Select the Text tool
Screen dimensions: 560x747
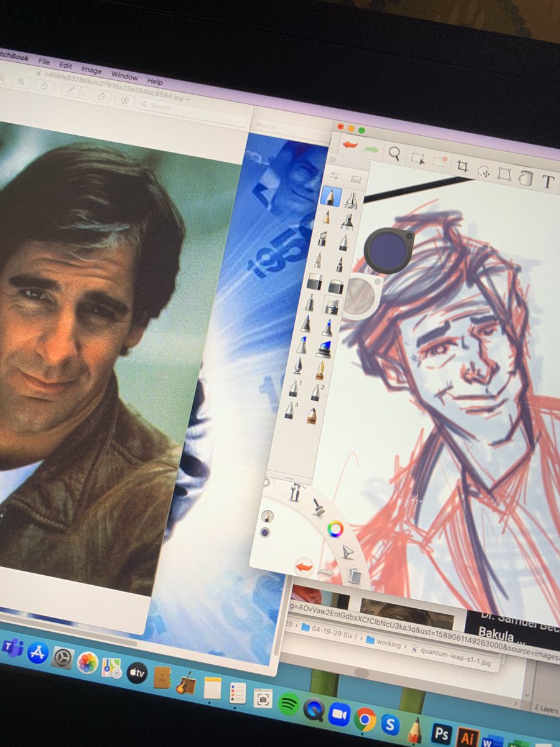pyautogui.click(x=548, y=181)
